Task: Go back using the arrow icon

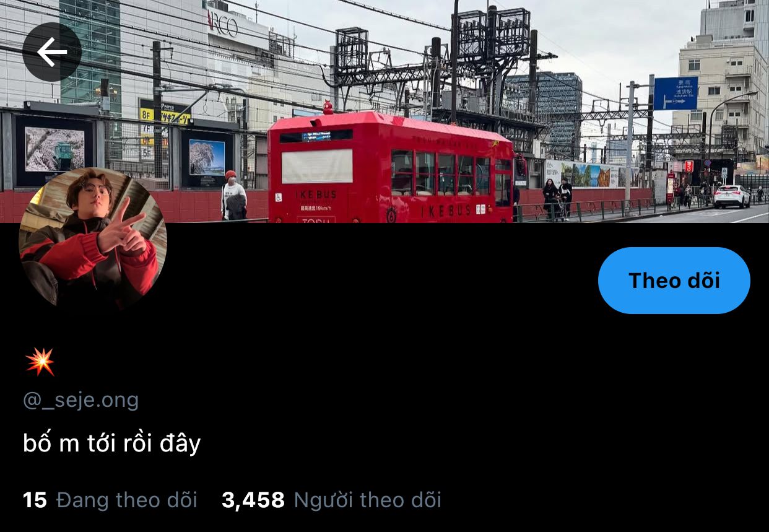Action: 52,52
